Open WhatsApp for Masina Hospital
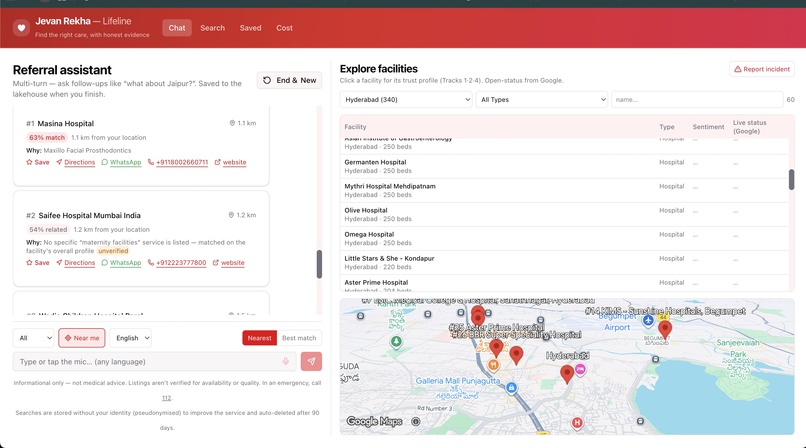The image size is (806, 448). (121, 162)
